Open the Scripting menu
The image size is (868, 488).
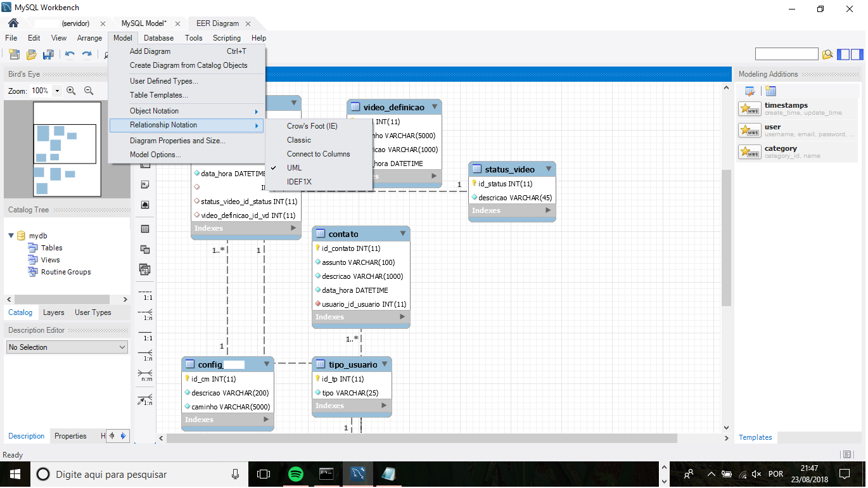click(x=227, y=38)
